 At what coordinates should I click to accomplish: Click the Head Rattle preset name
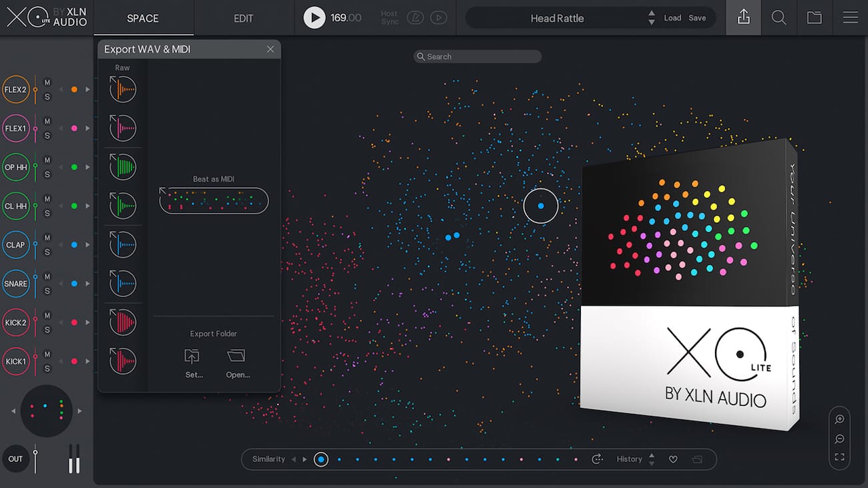557,18
